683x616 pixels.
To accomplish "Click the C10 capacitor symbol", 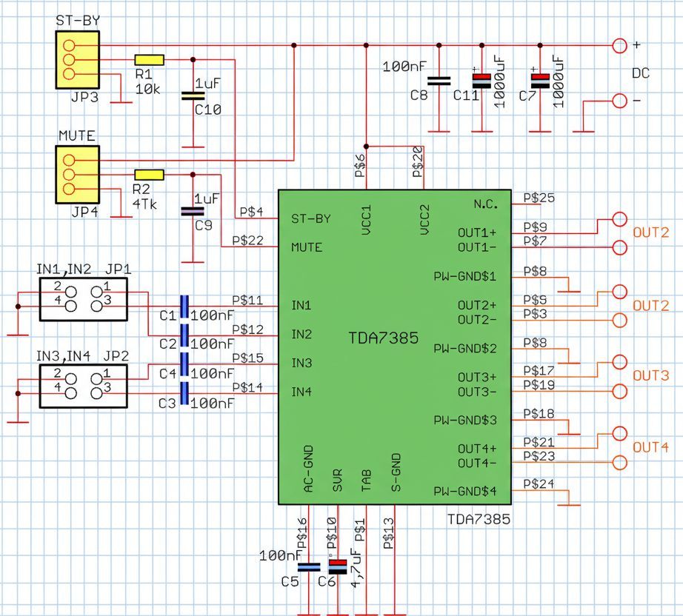I will pos(193,96).
